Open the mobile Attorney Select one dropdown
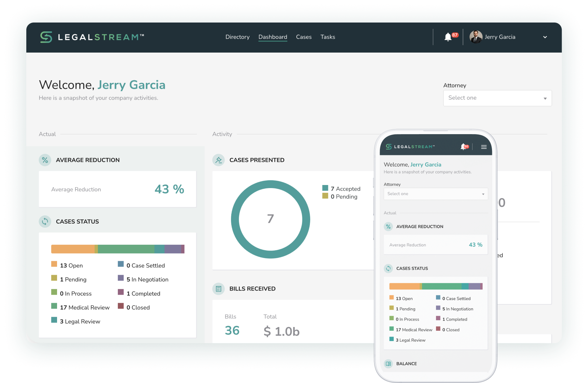 click(x=436, y=194)
